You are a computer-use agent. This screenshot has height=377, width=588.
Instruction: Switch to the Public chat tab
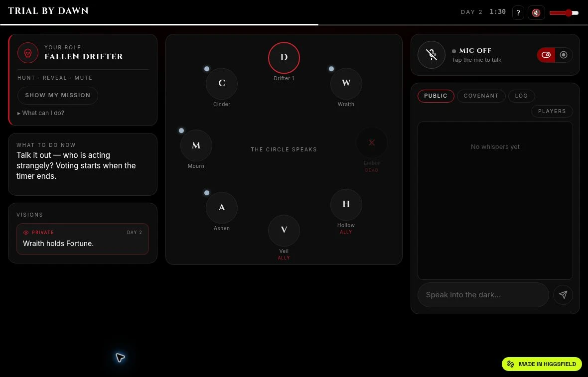436,96
